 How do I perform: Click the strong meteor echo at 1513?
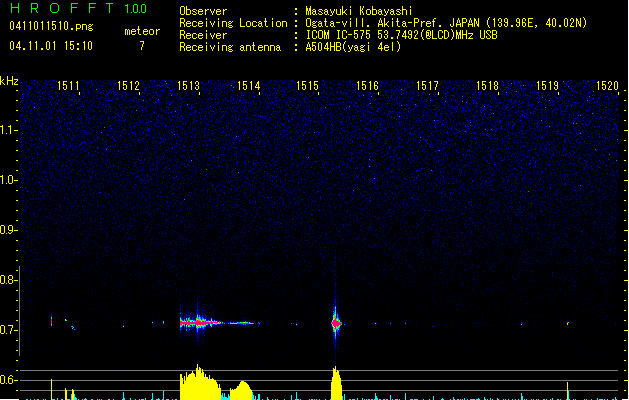(198, 322)
